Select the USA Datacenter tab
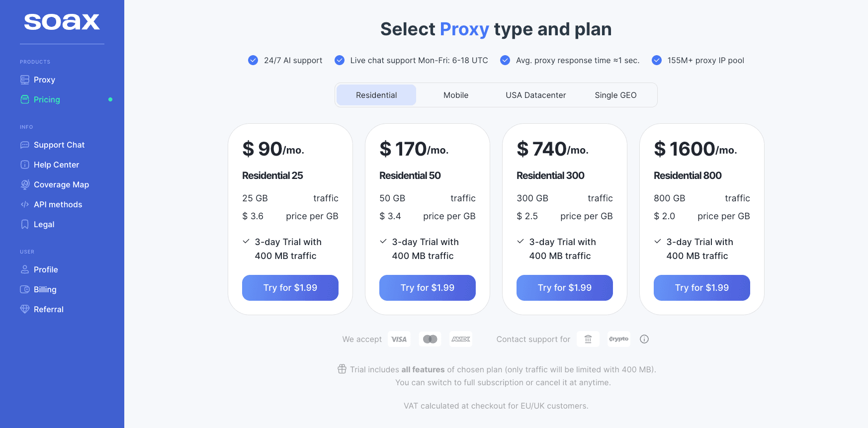Viewport: 868px width, 428px height. coord(535,95)
